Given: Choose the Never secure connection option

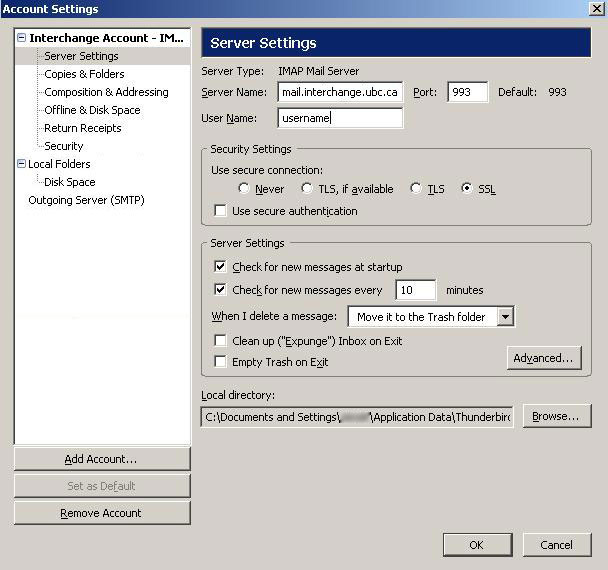Looking at the screenshot, I should pyautogui.click(x=244, y=189).
